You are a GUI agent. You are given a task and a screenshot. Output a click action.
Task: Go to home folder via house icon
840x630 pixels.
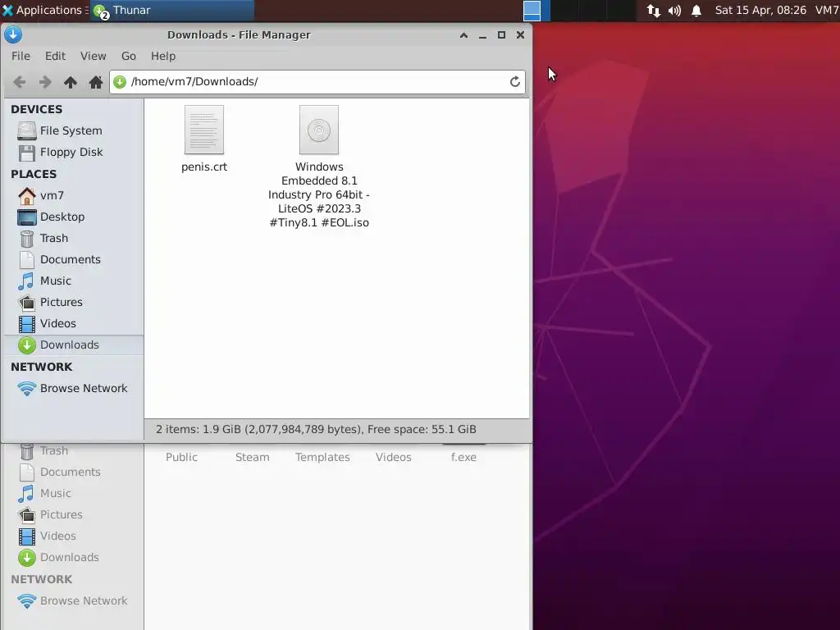[x=96, y=82]
